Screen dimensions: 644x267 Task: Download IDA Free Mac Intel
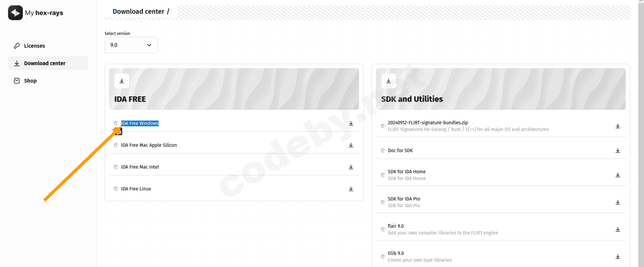[x=351, y=167]
